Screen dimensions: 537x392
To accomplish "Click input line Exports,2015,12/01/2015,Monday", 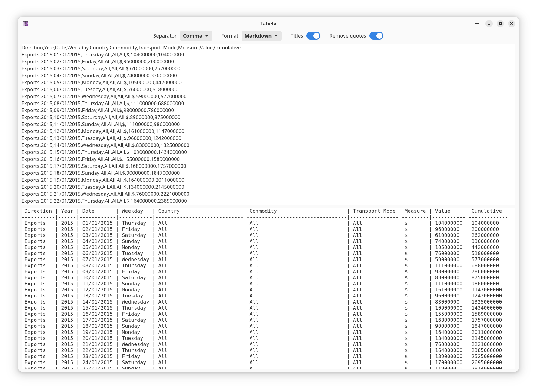I will click(x=103, y=131).
